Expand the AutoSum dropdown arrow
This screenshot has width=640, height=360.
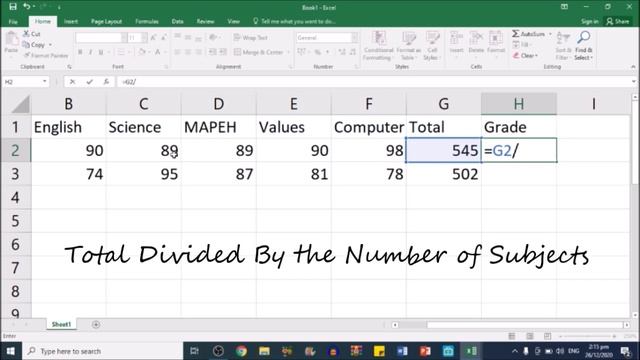point(550,34)
